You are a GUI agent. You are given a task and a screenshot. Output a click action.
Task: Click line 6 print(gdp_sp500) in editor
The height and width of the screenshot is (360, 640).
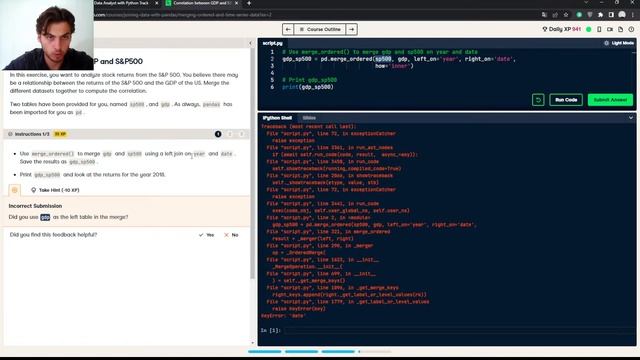(308, 87)
